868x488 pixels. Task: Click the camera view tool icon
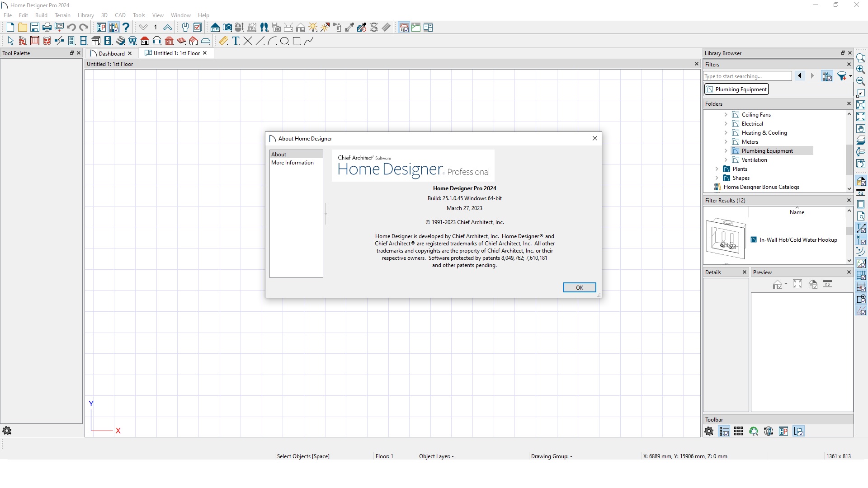[227, 28]
